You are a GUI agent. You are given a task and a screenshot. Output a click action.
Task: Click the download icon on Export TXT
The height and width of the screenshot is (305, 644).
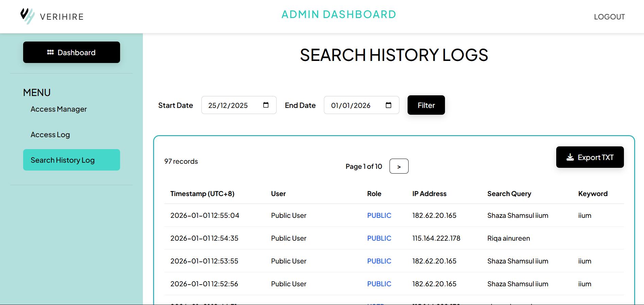570,157
